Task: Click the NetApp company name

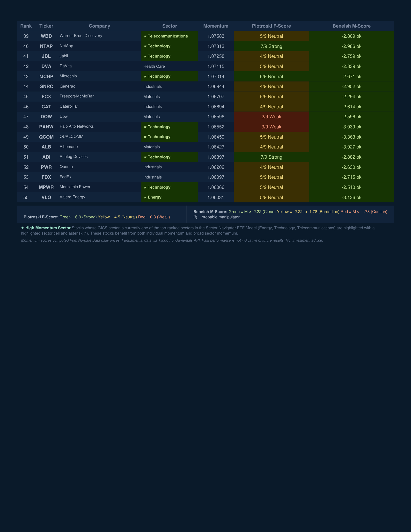Action: (66, 46)
